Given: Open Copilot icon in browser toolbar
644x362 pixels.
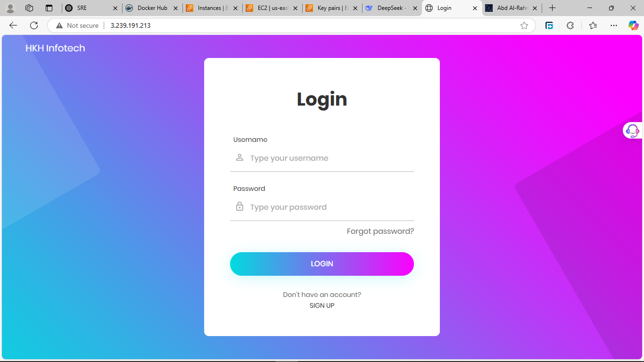Looking at the screenshot, I should tap(633, 25).
